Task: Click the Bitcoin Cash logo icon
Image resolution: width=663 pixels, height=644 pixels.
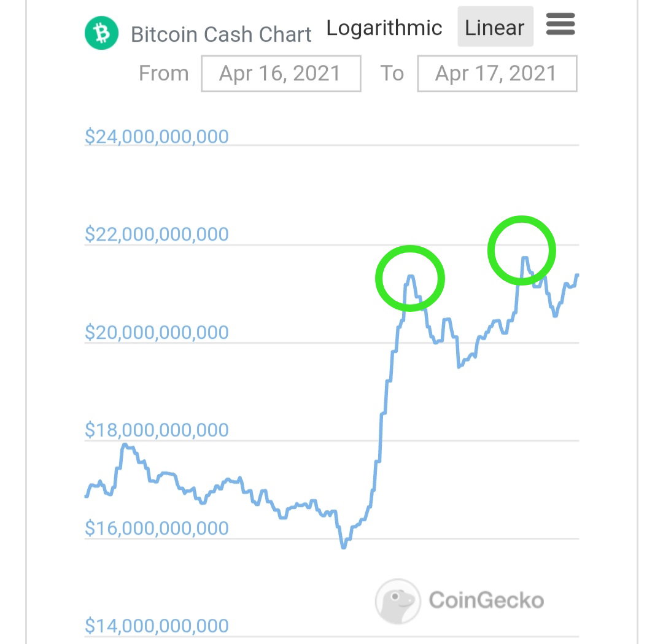Action: (x=101, y=33)
